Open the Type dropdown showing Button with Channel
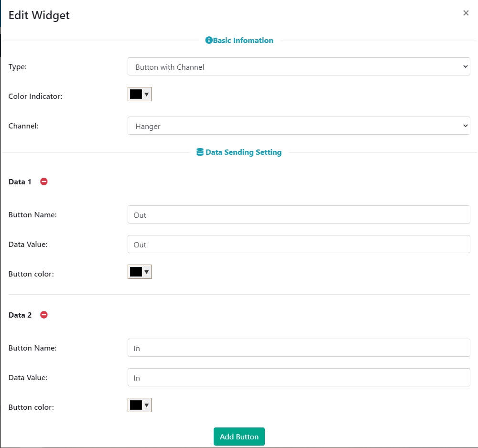The image size is (478, 448). 299,67
